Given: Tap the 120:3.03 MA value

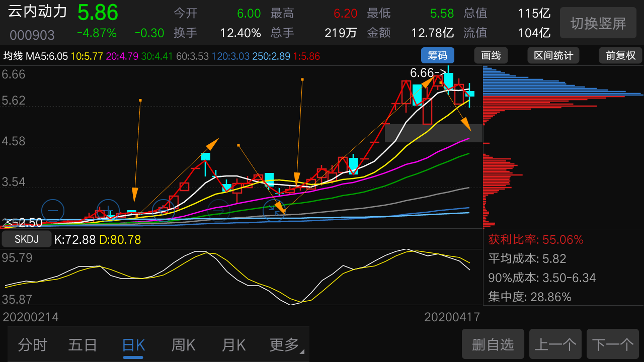Looking at the screenshot, I should [230, 56].
